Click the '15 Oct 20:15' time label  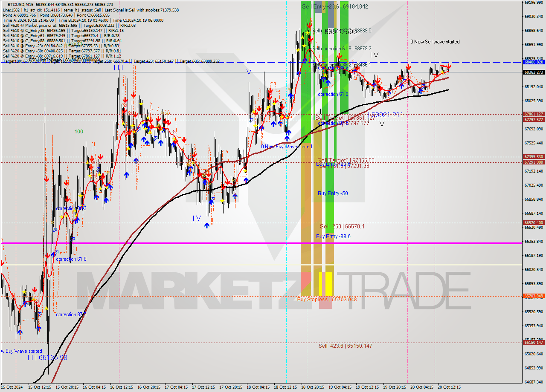coord(67,388)
